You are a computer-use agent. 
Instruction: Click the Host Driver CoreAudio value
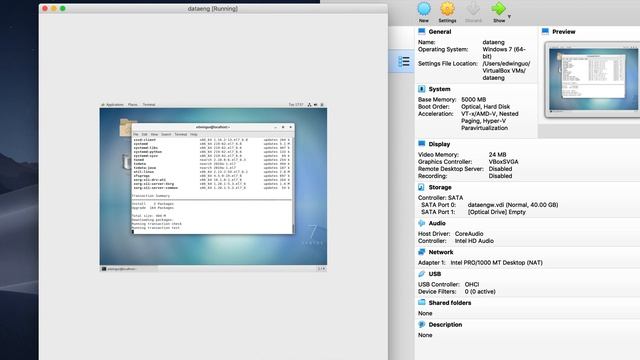tap(469, 234)
